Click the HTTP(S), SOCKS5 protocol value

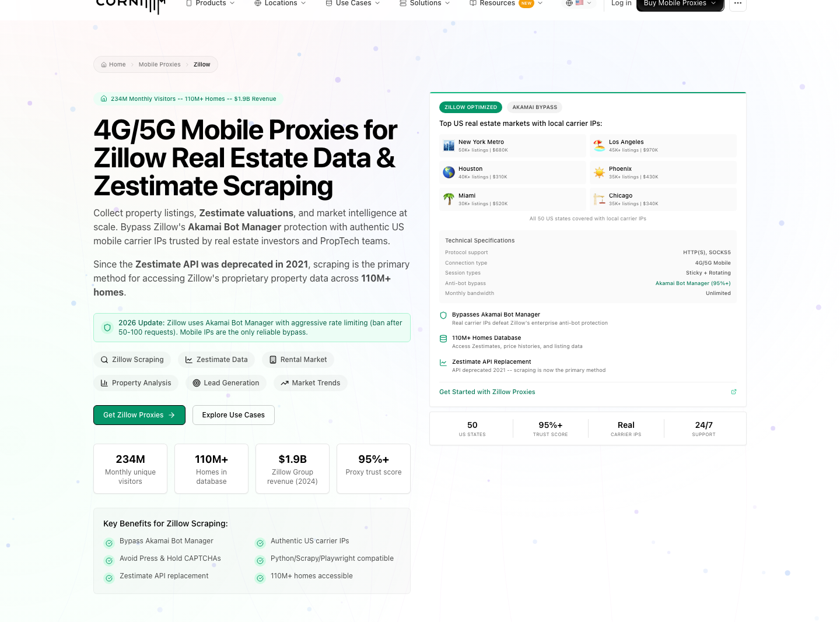pyautogui.click(x=707, y=252)
